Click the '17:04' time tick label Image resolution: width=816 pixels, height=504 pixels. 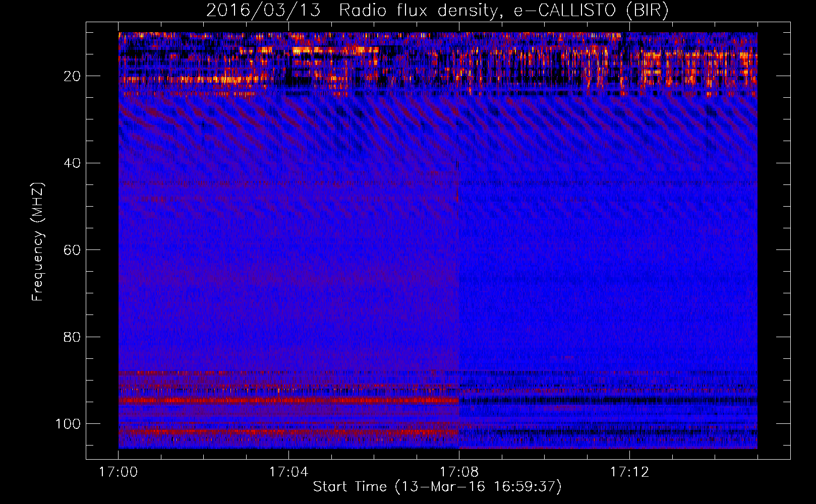[288, 472]
